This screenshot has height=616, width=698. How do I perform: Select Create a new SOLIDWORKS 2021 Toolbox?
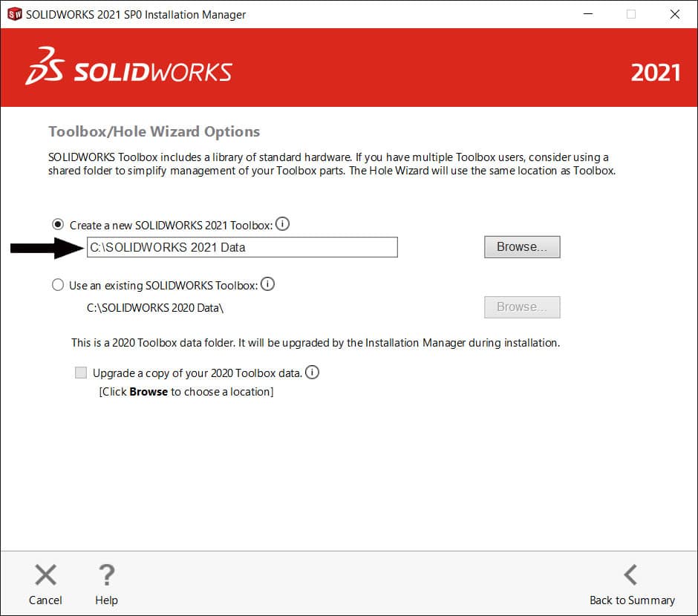[58, 224]
